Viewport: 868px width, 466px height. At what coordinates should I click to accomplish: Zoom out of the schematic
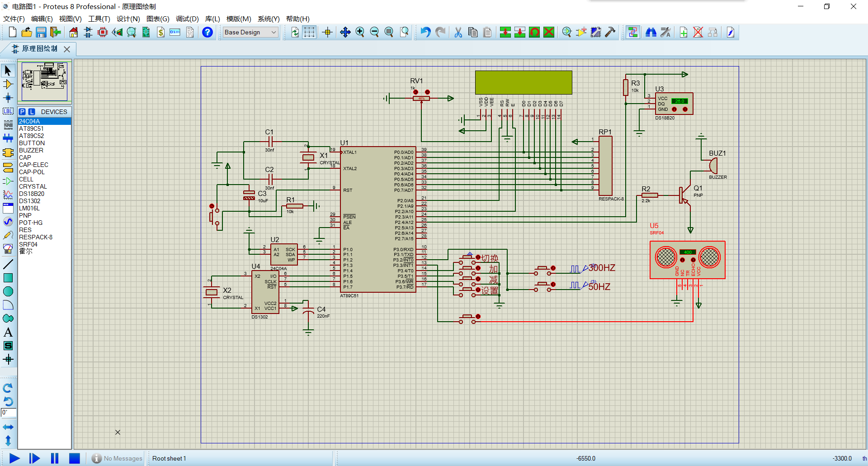pos(374,32)
